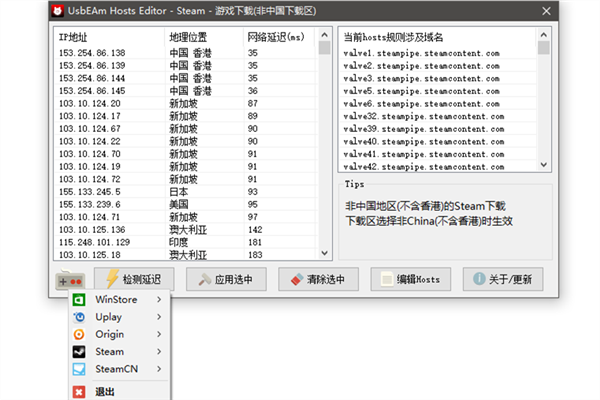Select domain valve2.steampipe.steamcontent.com
This screenshot has height=400, width=600.
click(438, 66)
